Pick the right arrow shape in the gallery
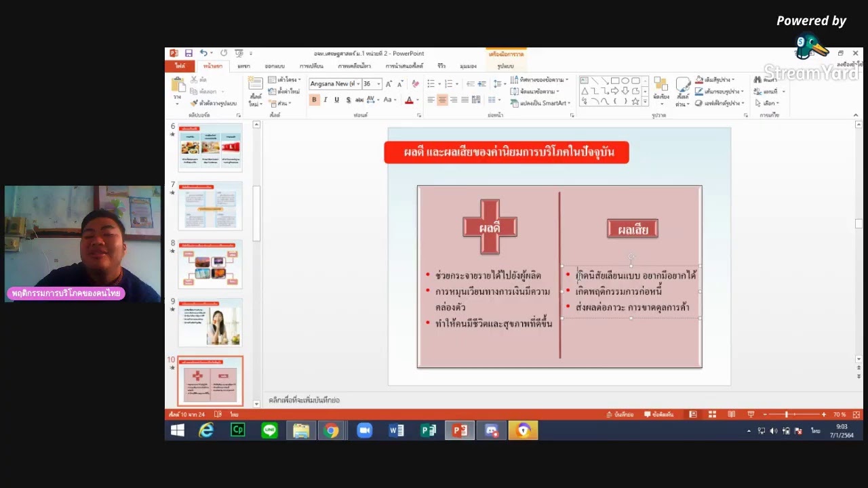Image resolution: width=868 pixels, height=488 pixels. coord(615,91)
